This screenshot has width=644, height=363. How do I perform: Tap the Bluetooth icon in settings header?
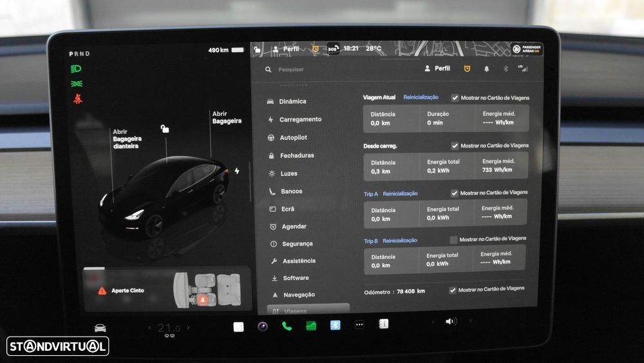(x=506, y=68)
